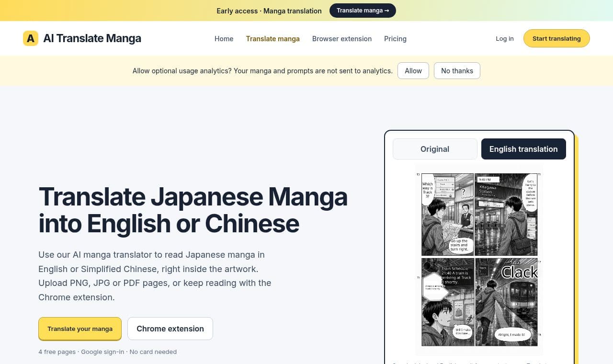Allow optional usage analytics
The height and width of the screenshot is (364, 613).
(x=413, y=71)
